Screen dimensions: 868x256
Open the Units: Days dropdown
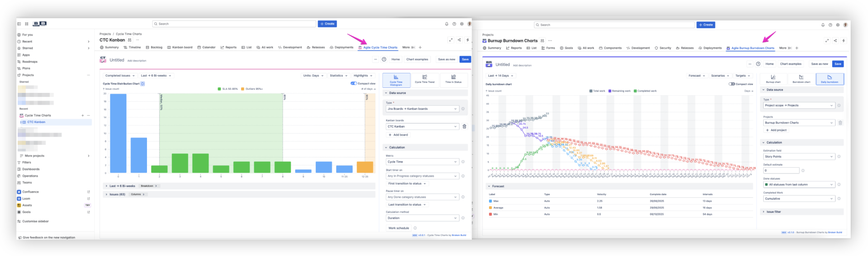pos(313,76)
